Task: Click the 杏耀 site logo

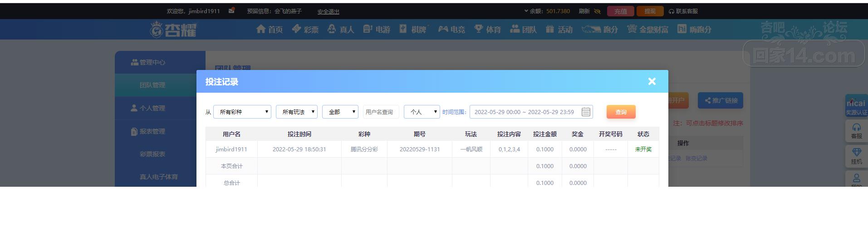Action: tap(173, 30)
